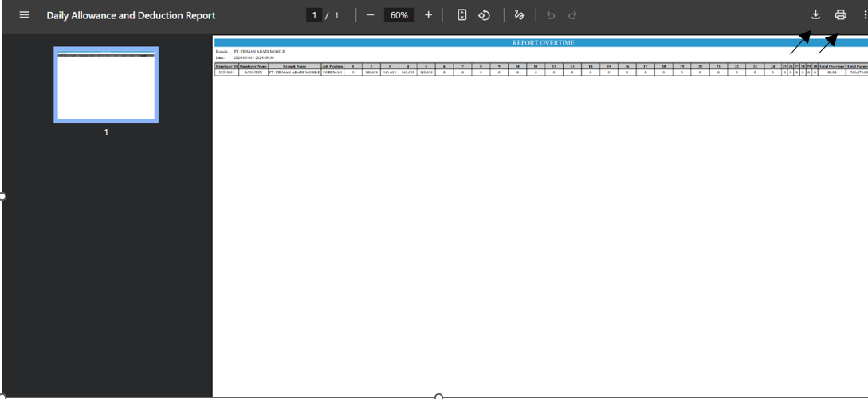Click the day 24 column header
The height and width of the screenshot is (399, 868).
coord(773,66)
